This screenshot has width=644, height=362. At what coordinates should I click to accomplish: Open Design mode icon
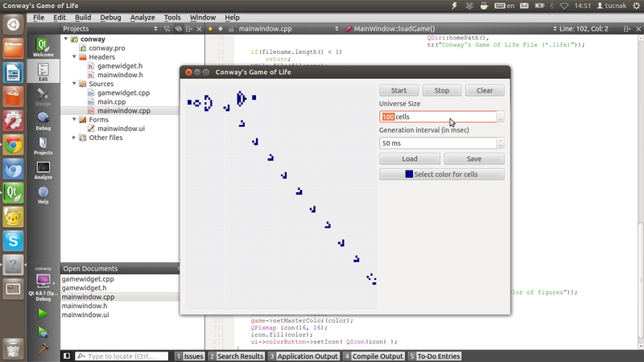(x=43, y=97)
